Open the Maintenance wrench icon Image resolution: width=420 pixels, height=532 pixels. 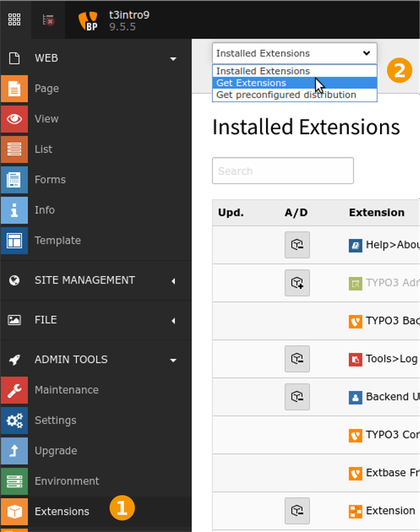pos(14,390)
